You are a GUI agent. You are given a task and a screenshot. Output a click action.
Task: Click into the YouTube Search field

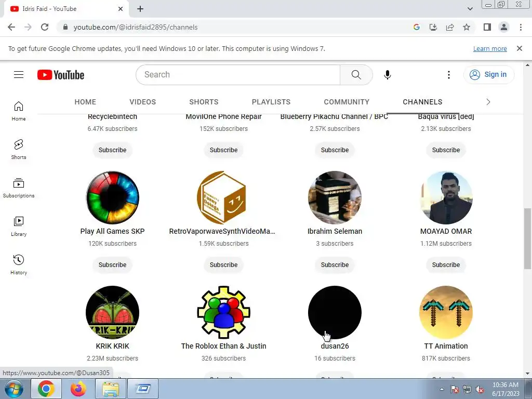coord(237,75)
